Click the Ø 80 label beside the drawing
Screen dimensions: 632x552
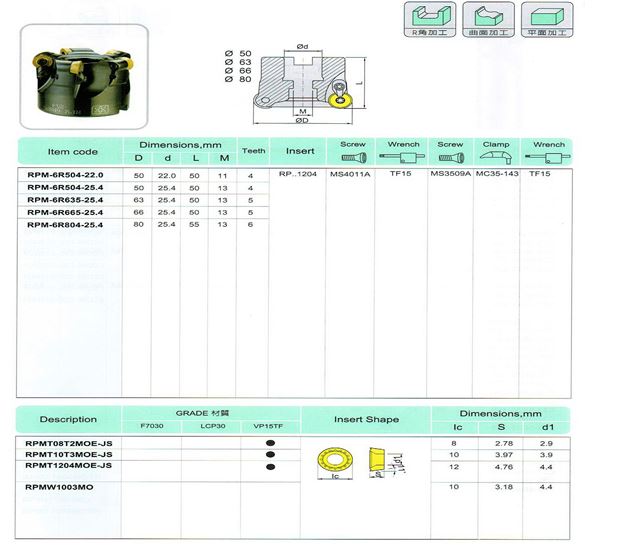coord(238,79)
